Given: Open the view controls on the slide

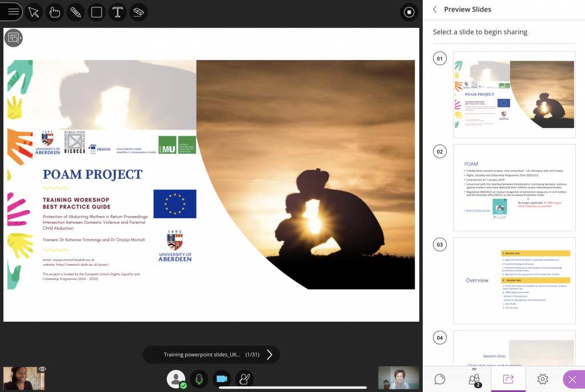Looking at the screenshot, I should click(14, 38).
